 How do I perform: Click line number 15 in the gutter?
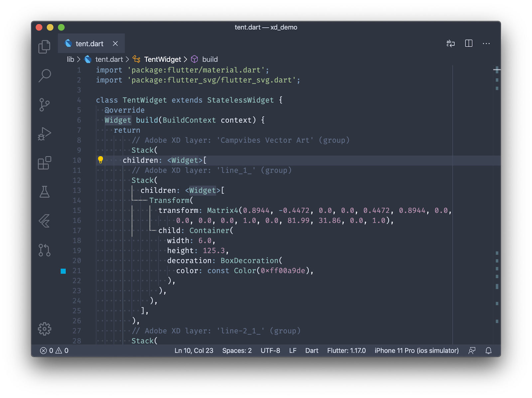click(x=77, y=210)
